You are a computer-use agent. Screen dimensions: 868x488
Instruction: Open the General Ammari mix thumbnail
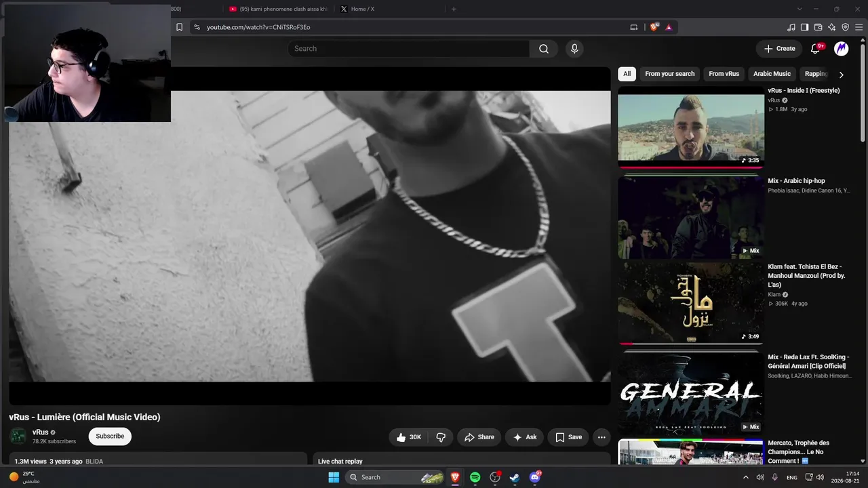point(690,393)
